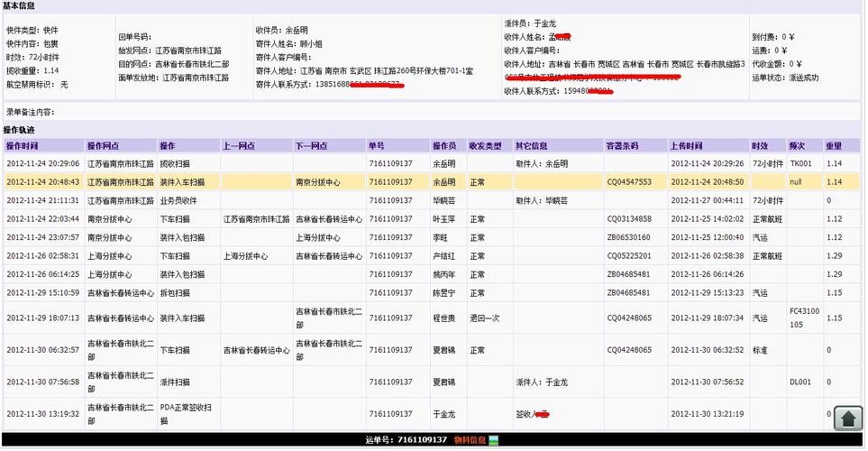Click container barcode CQ03134858
The image size is (868, 451).
[629, 219]
